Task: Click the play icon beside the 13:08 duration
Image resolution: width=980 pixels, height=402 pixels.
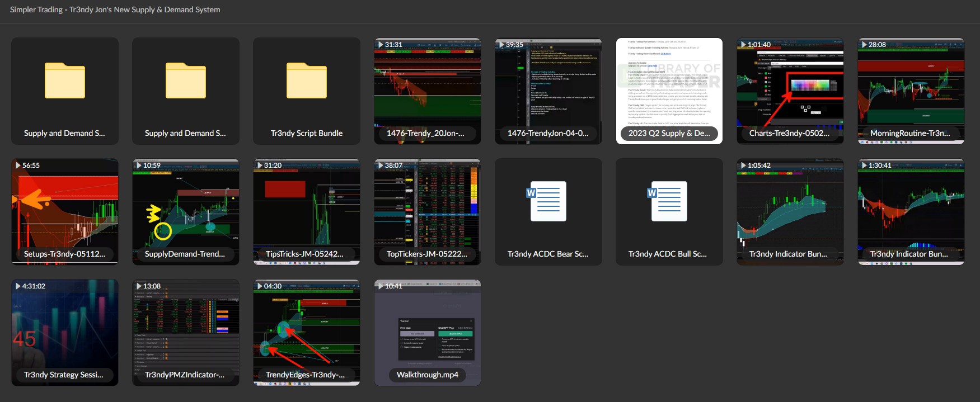Action: [139, 286]
